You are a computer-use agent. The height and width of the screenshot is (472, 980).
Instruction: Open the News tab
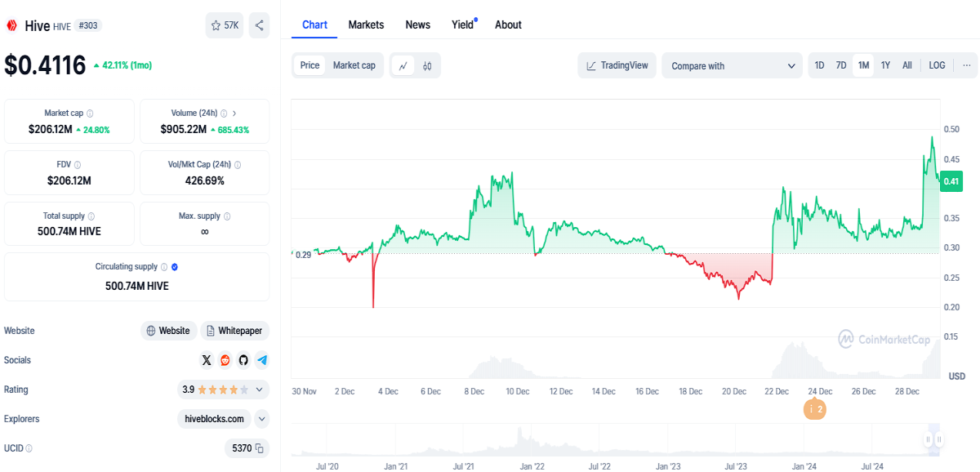coord(417,24)
